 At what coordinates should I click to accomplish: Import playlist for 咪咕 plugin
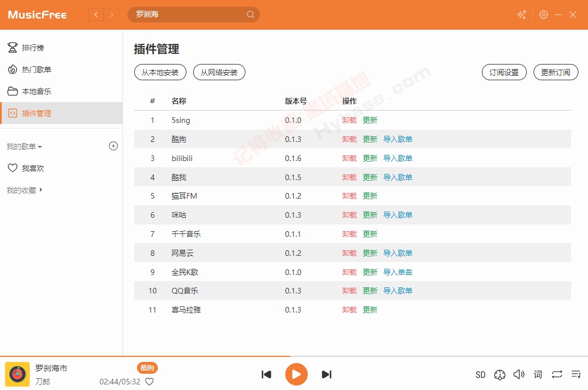tap(398, 215)
